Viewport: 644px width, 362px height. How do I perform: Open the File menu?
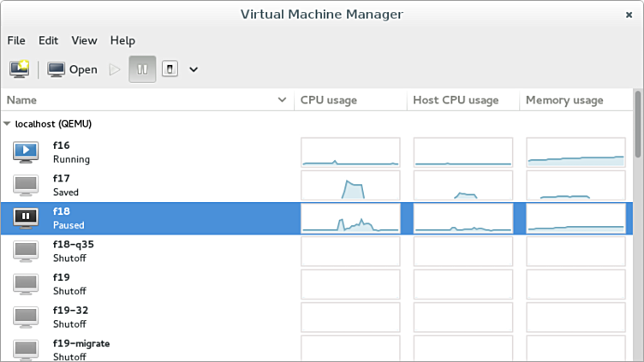click(16, 40)
